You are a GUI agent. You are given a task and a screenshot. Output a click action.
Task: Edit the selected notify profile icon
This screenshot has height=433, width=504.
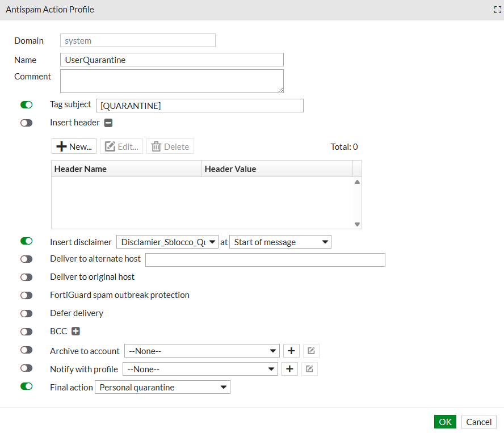pos(309,369)
